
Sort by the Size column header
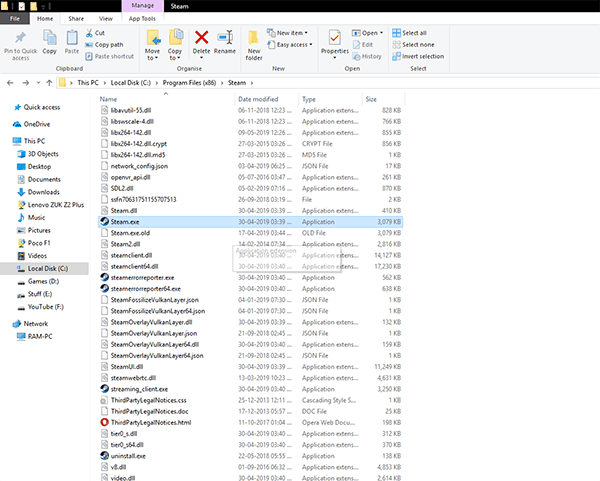click(383, 99)
